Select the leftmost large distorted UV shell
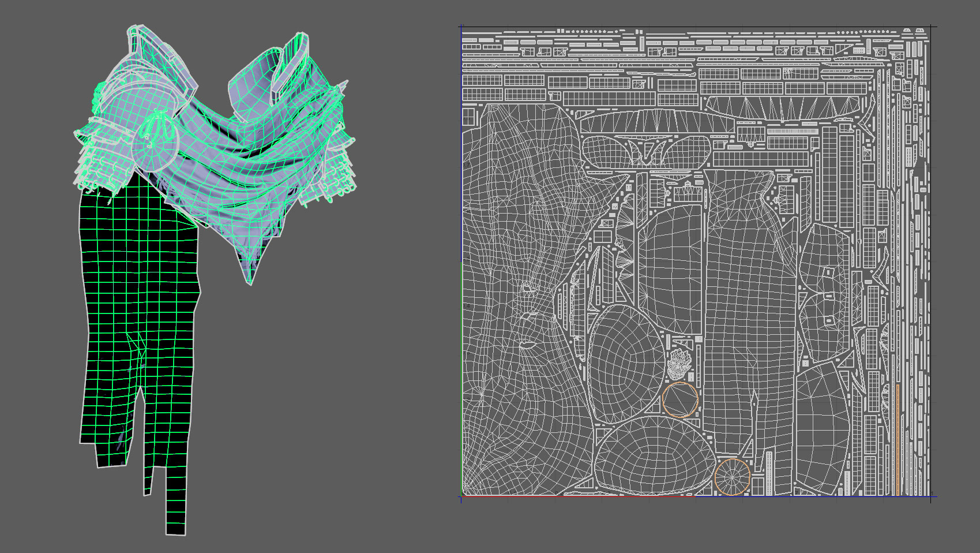Screen dimensions: 980x553 508,260
